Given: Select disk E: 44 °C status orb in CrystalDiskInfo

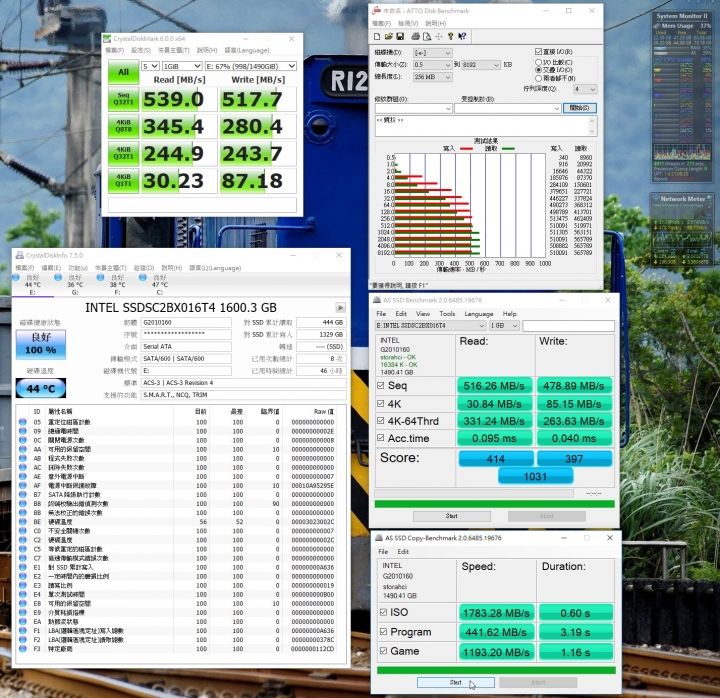Looking at the screenshot, I should [x=16, y=277].
